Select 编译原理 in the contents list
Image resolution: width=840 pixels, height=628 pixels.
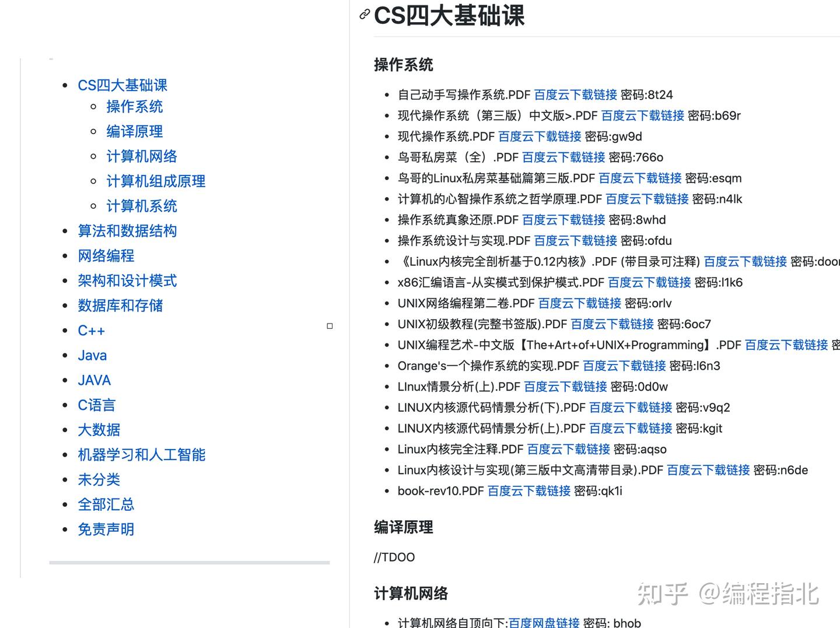coord(135,132)
